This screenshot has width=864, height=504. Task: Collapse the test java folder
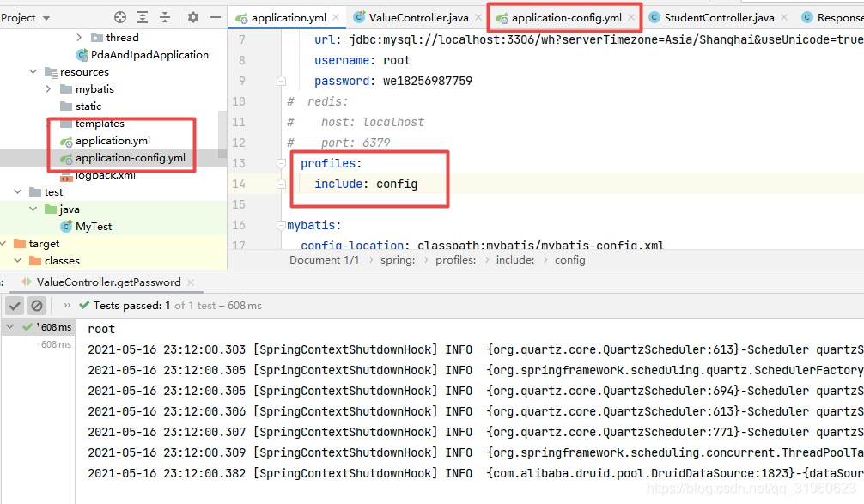pos(33,209)
